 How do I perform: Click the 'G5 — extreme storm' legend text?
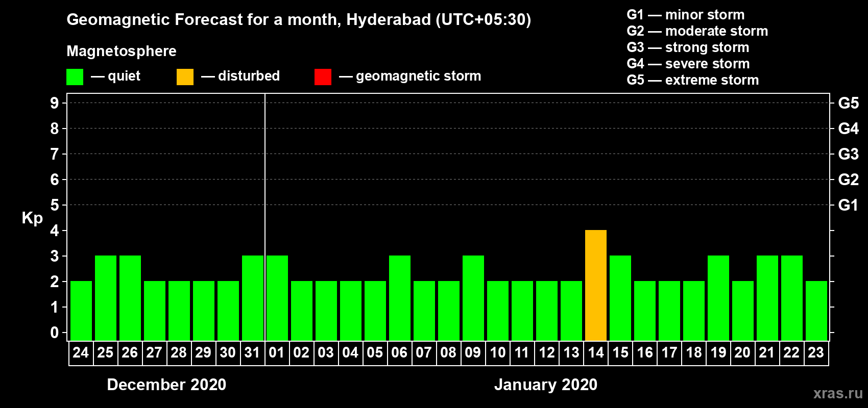(x=692, y=80)
